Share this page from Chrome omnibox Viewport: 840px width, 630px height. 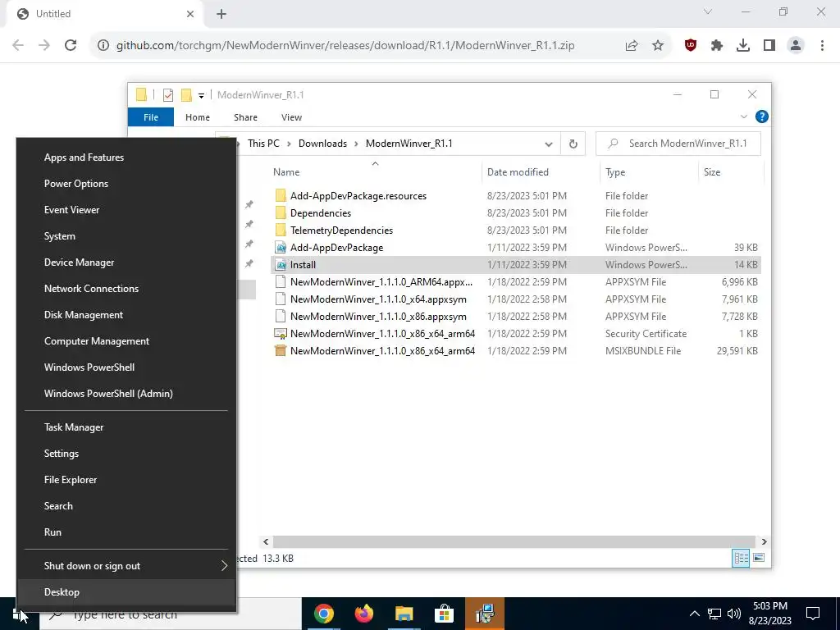[x=632, y=46]
